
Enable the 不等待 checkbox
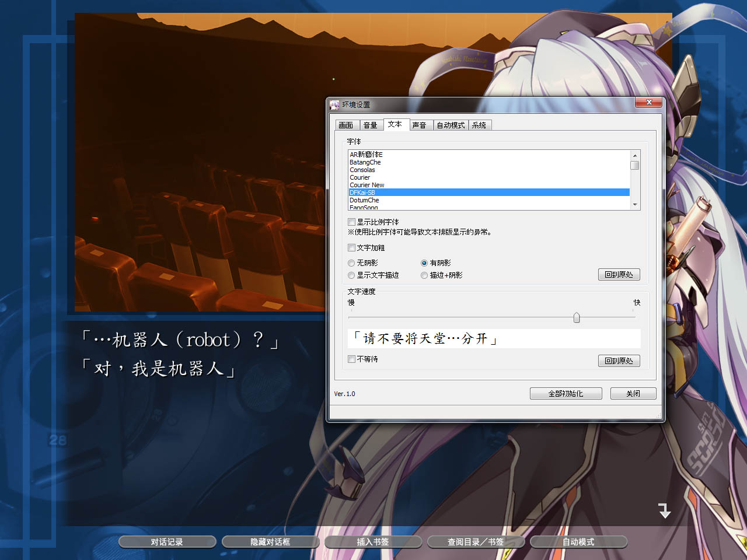(351, 359)
